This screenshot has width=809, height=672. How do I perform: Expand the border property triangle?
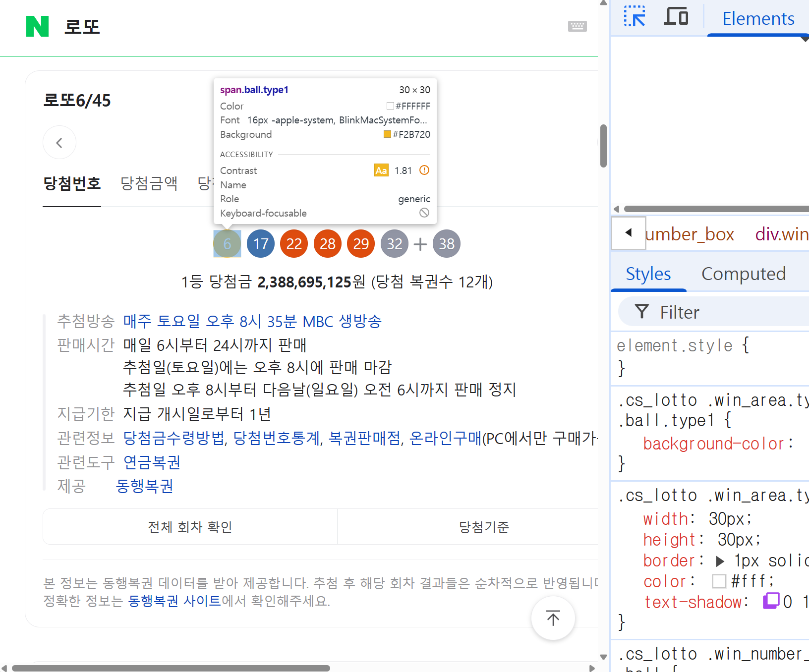720,561
